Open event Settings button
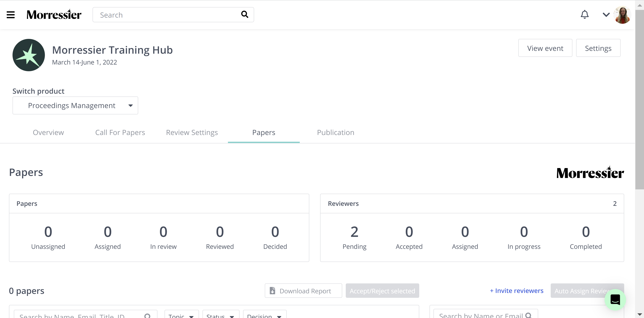 598,48
